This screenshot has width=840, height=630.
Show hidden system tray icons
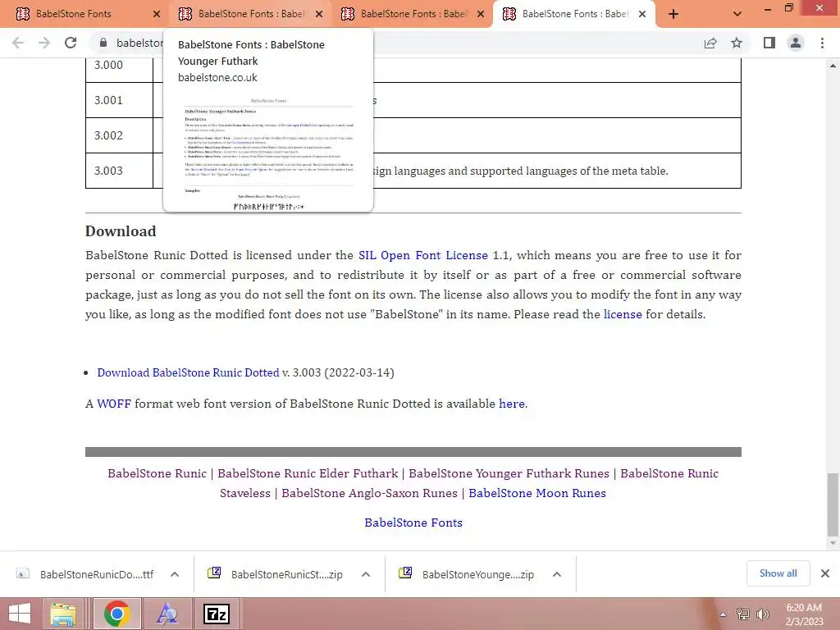click(724, 614)
